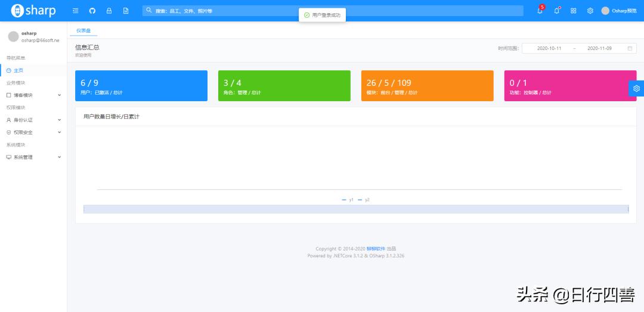The image size is (644, 312).
Task: Open the document file icon in header
Action: 126,11
